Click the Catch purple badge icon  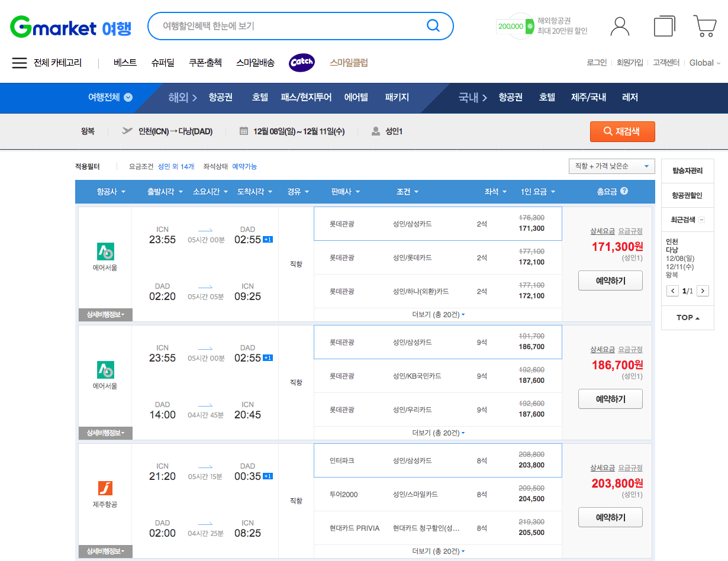point(302,63)
